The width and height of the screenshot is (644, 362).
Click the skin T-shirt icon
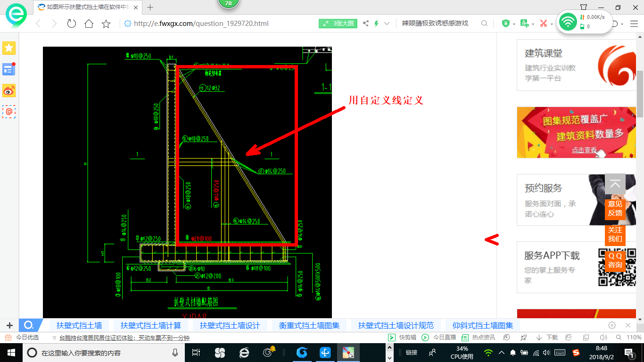[x=584, y=7]
